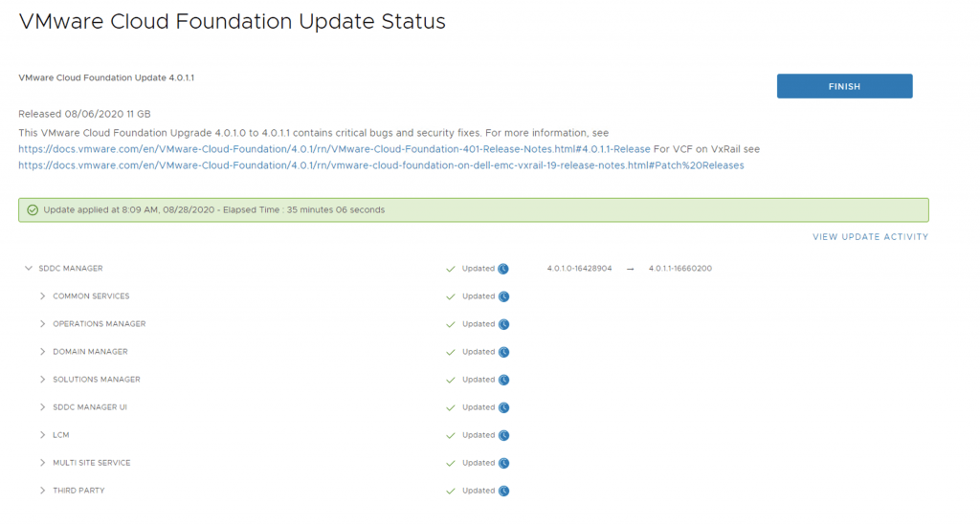The height and width of the screenshot is (525, 980).
Task: Open the View Update Activity link
Action: click(x=870, y=237)
